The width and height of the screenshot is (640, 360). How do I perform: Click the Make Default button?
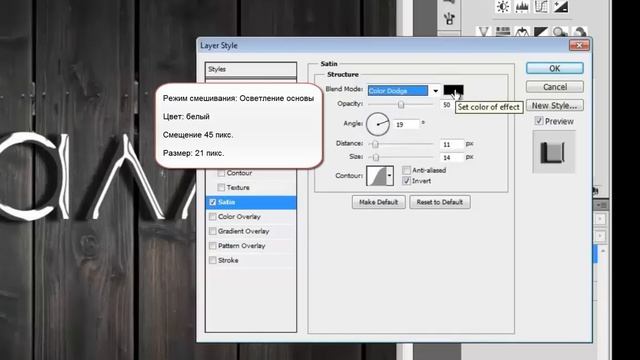coord(378,202)
